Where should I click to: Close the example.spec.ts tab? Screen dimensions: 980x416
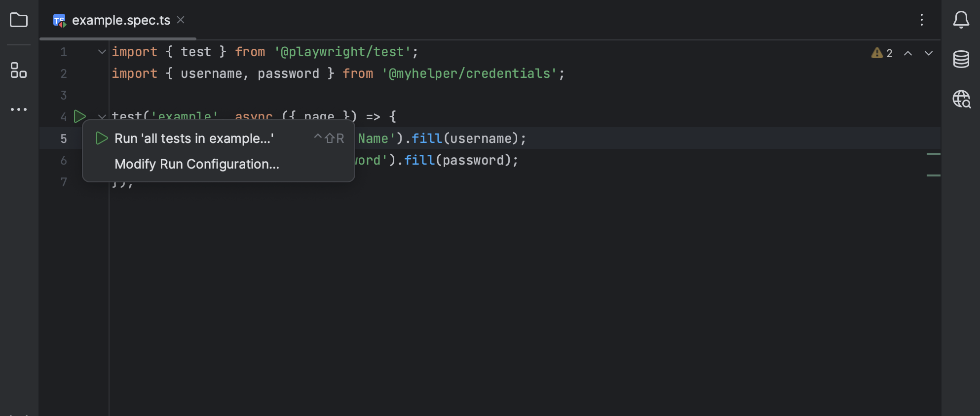[x=181, y=20]
